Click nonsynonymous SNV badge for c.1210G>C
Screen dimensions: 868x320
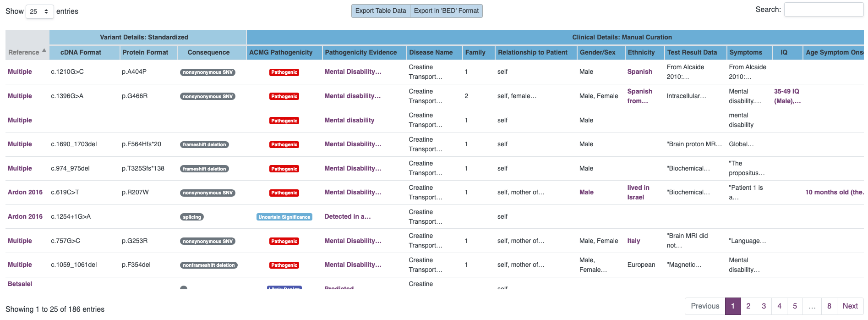207,72
